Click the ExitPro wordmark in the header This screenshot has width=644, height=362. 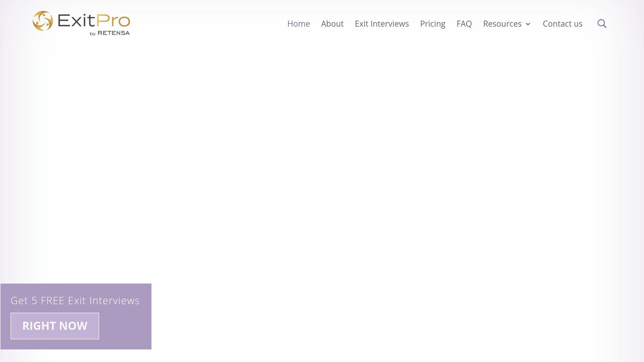[94, 21]
